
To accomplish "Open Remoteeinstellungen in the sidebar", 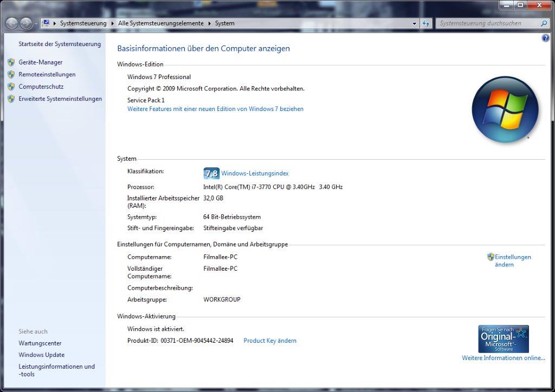I will coord(47,75).
